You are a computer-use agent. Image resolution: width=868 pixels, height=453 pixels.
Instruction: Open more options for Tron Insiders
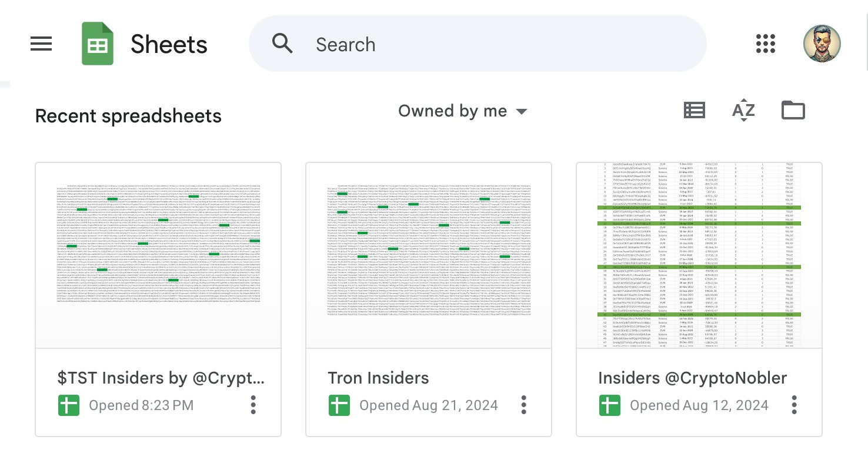(x=524, y=405)
